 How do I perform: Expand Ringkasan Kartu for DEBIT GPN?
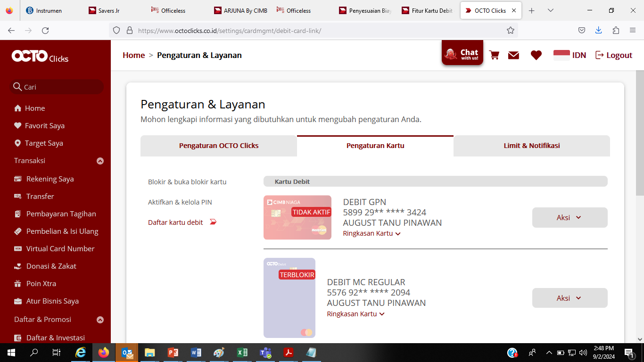pyautogui.click(x=372, y=233)
